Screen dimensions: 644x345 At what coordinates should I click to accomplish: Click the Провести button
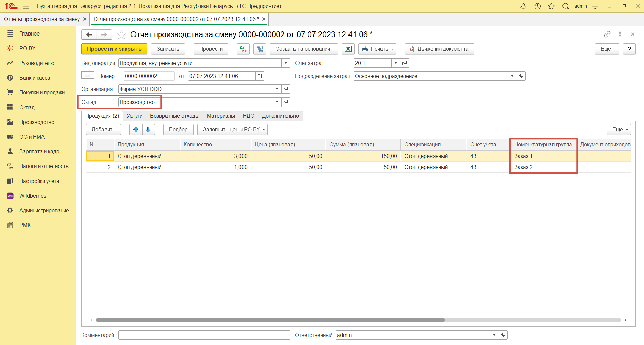point(211,49)
